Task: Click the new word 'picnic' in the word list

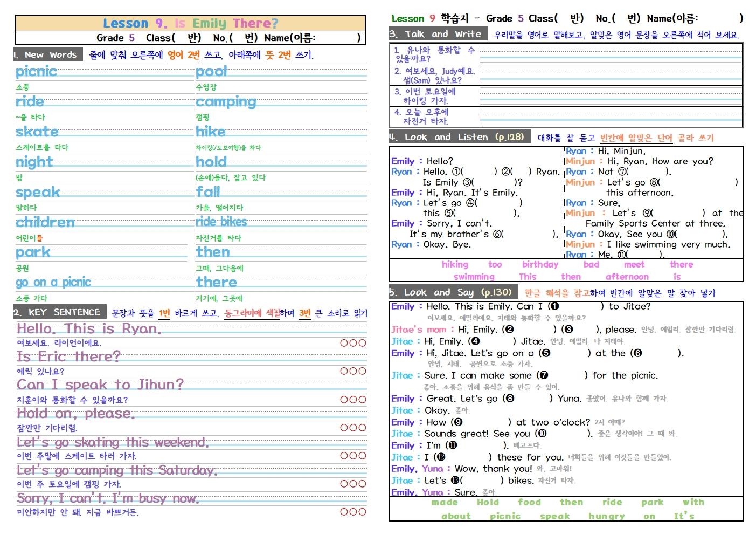Action: point(36,72)
